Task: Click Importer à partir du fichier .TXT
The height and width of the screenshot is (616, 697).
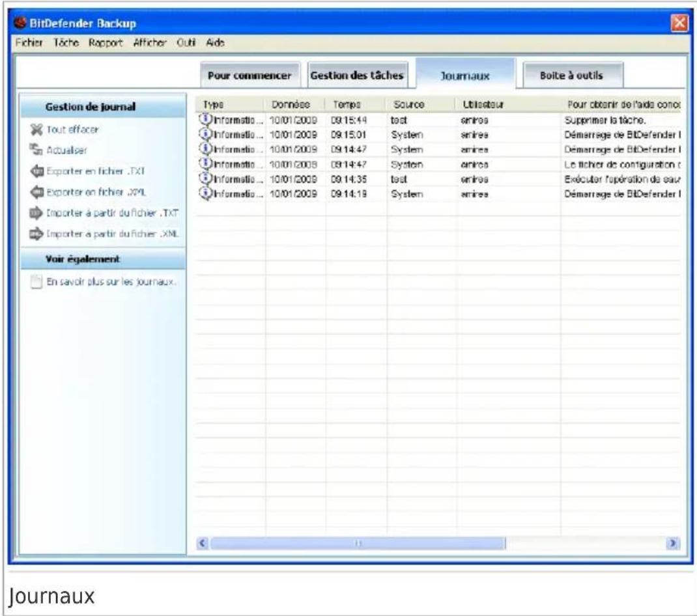Action: click(113, 213)
